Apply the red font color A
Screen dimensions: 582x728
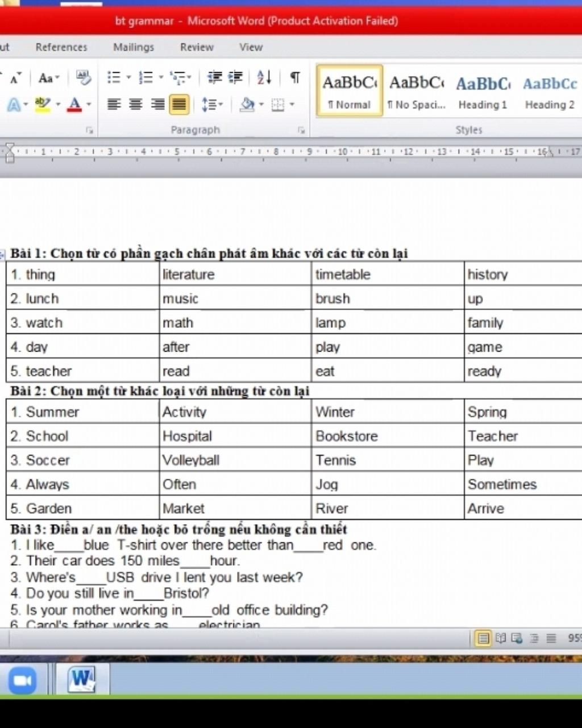(74, 105)
